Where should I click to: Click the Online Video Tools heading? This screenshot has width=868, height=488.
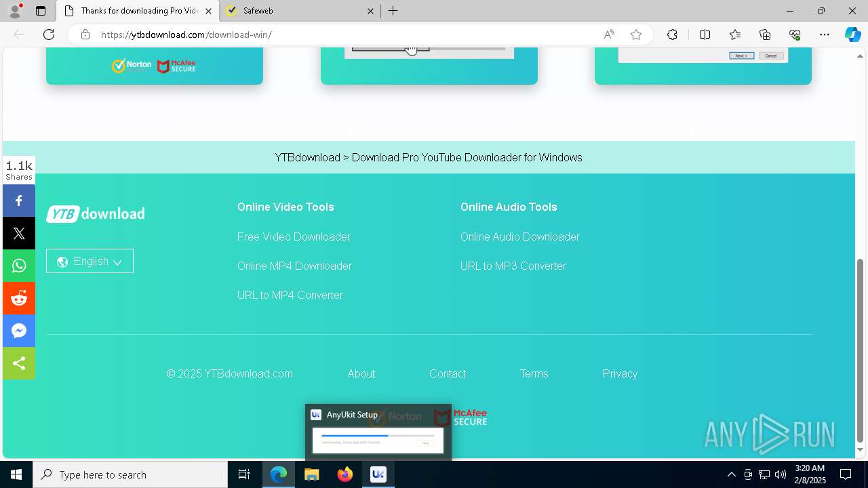(285, 207)
